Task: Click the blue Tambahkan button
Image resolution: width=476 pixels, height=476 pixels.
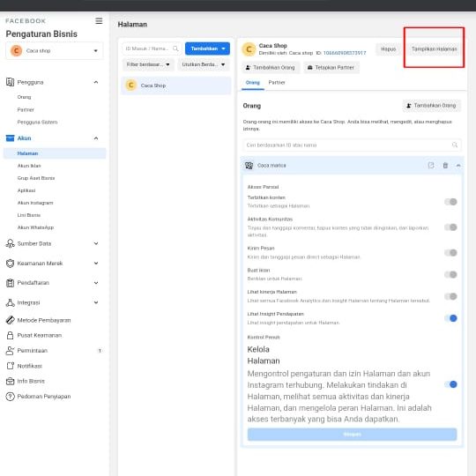Action: (x=207, y=48)
